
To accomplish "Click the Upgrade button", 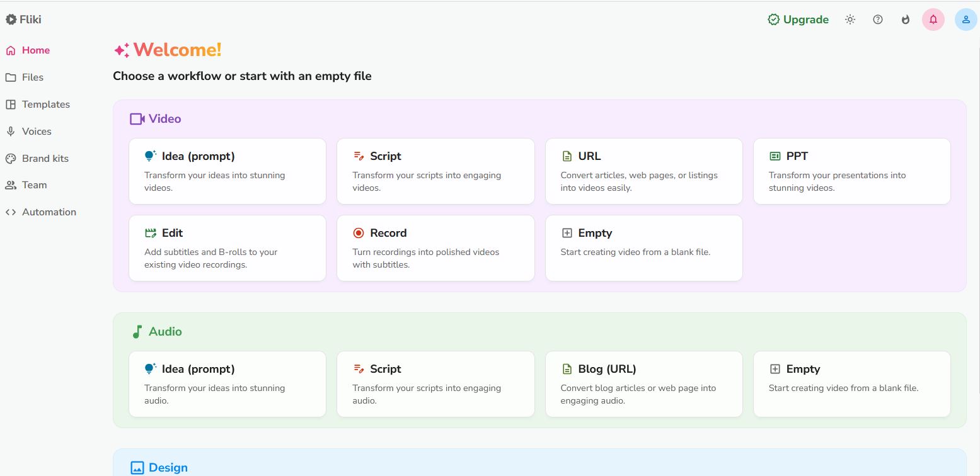I will point(798,20).
